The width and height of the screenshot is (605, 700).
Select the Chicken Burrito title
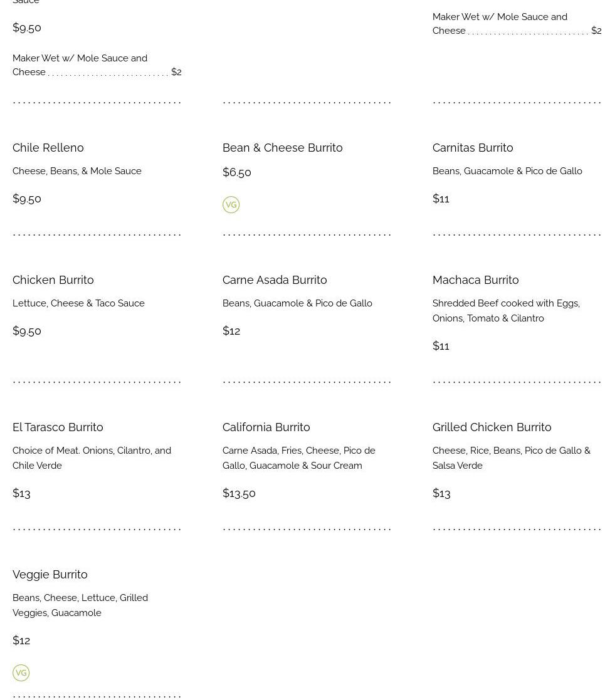53,280
